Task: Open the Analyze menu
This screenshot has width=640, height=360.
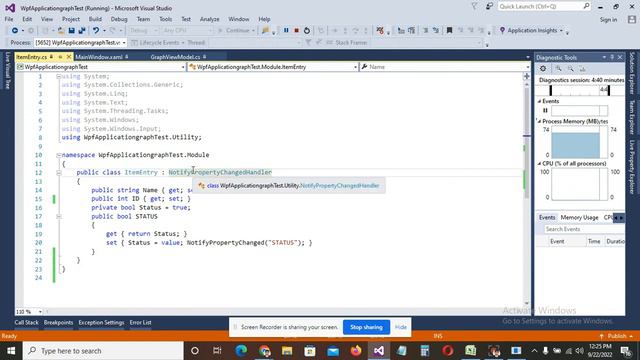Action: click(x=209, y=19)
